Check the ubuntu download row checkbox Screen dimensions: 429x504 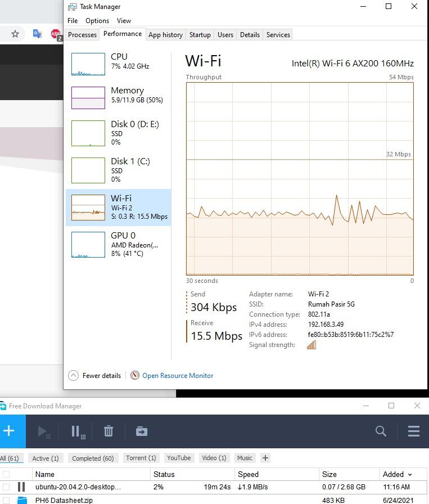(x=6, y=487)
